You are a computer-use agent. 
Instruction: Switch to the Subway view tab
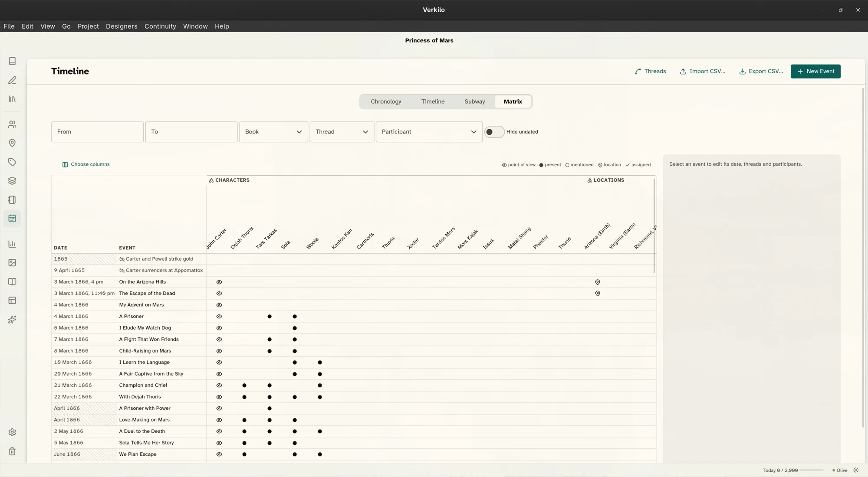pos(475,101)
